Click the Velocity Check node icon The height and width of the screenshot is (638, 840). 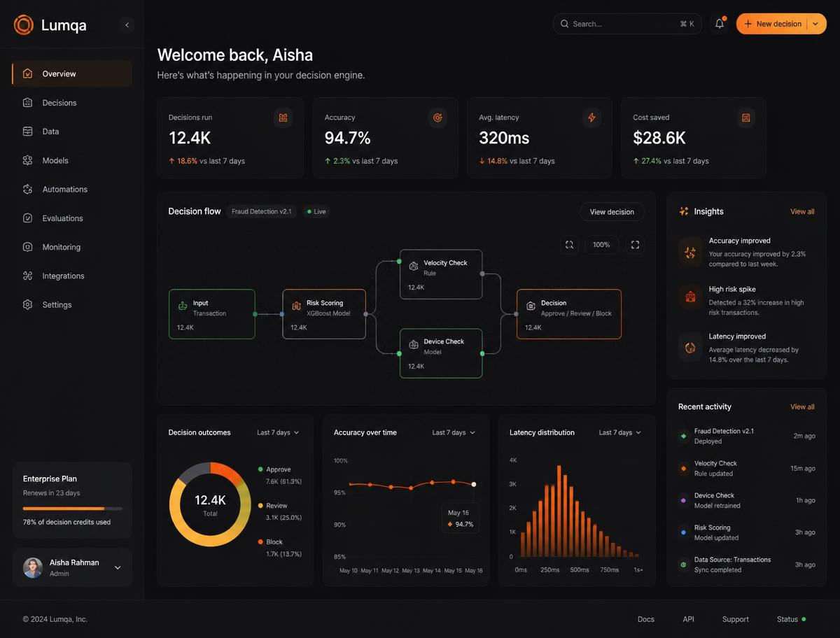[414, 266]
